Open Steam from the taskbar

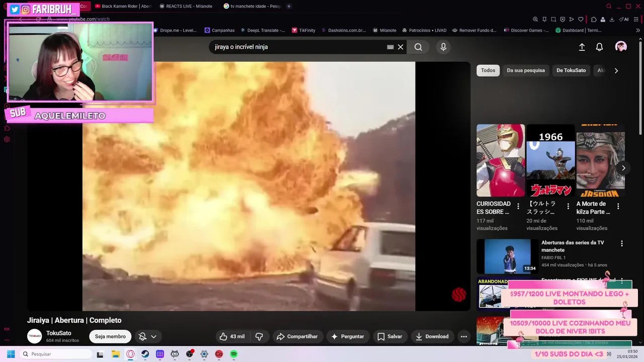click(x=145, y=354)
